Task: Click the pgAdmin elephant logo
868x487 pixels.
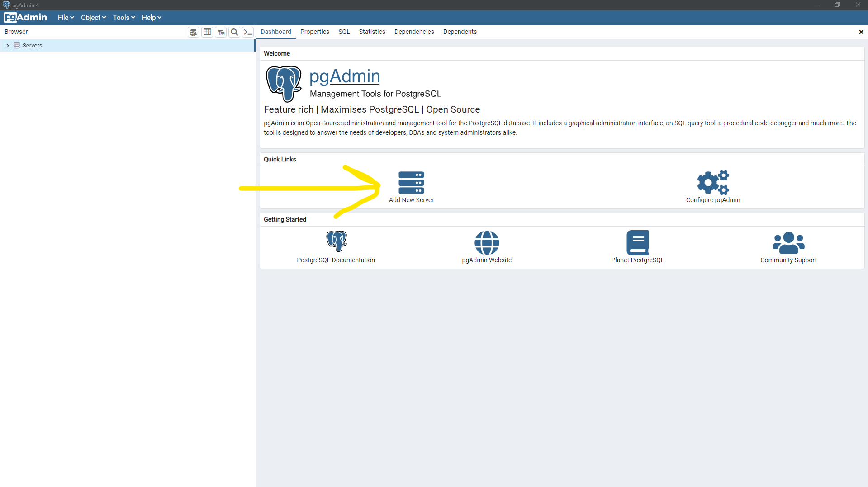Action: (284, 84)
